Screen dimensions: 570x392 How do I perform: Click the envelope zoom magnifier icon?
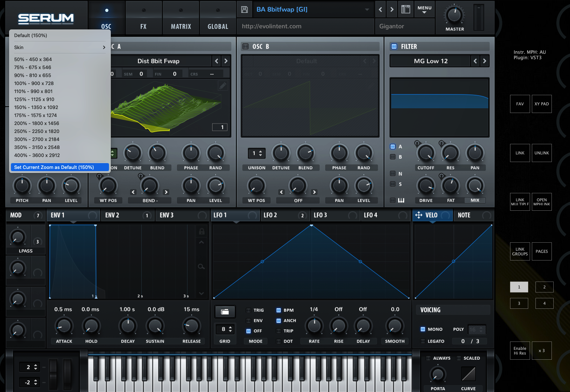tap(201, 267)
